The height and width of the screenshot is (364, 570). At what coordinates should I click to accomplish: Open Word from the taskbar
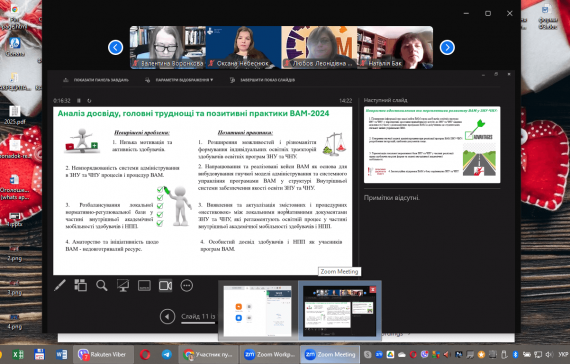click(61, 354)
